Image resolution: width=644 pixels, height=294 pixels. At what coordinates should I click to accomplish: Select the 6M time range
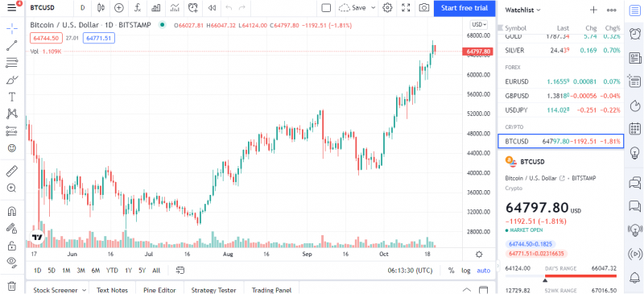tap(96, 271)
